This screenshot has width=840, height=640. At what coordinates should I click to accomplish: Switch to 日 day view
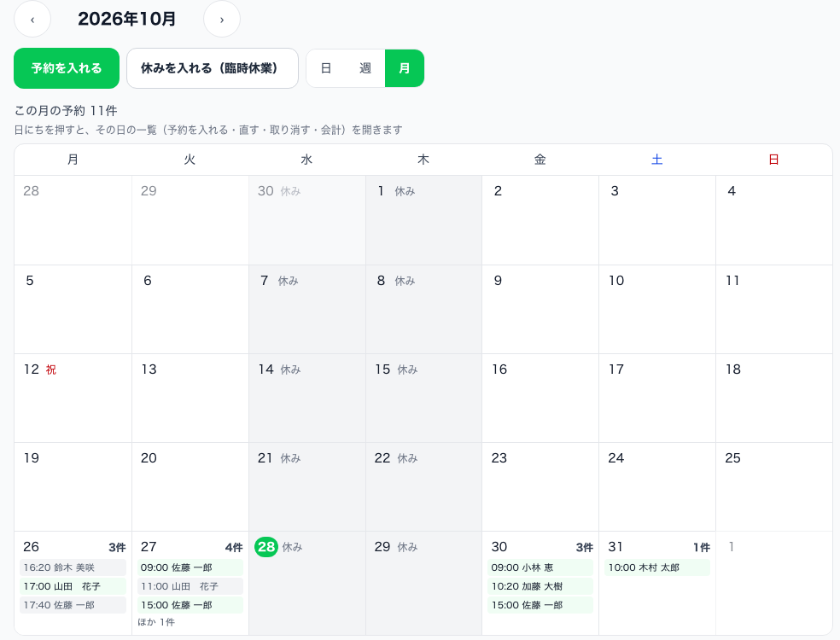(326, 68)
